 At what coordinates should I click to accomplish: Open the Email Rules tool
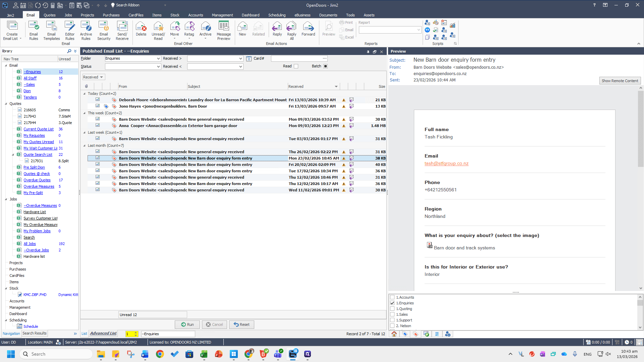[x=34, y=31]
